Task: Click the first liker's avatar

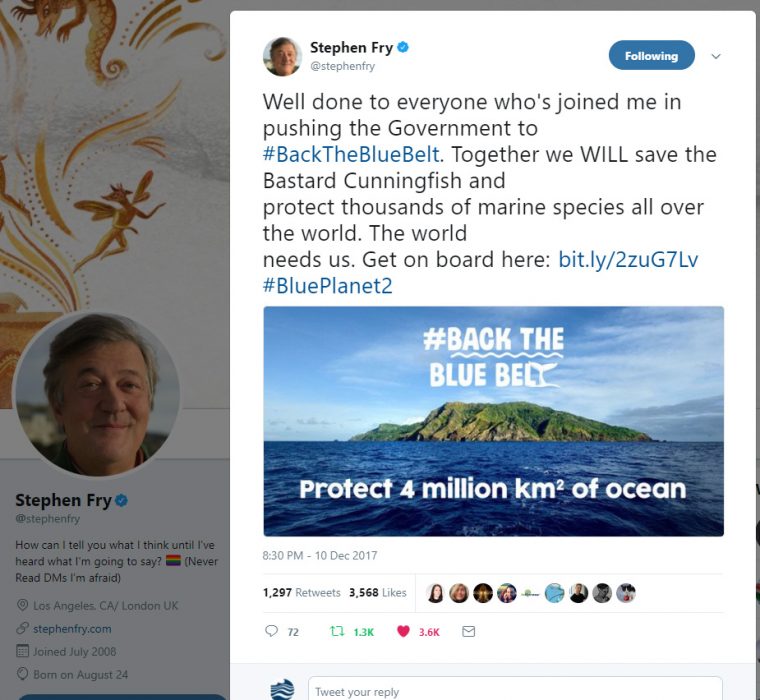Action: click(x=435, y=593)
